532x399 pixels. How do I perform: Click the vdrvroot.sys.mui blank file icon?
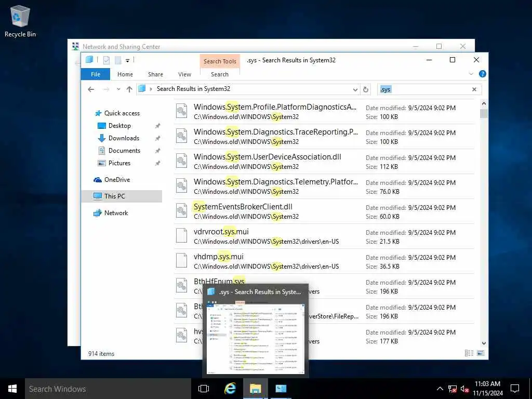181,236
